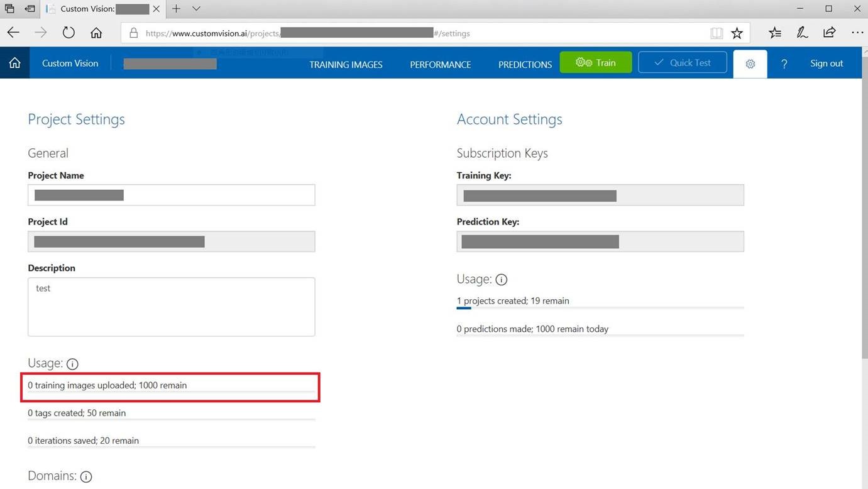
Task: Click the Custom Vision title link
Action: (70, 63)
